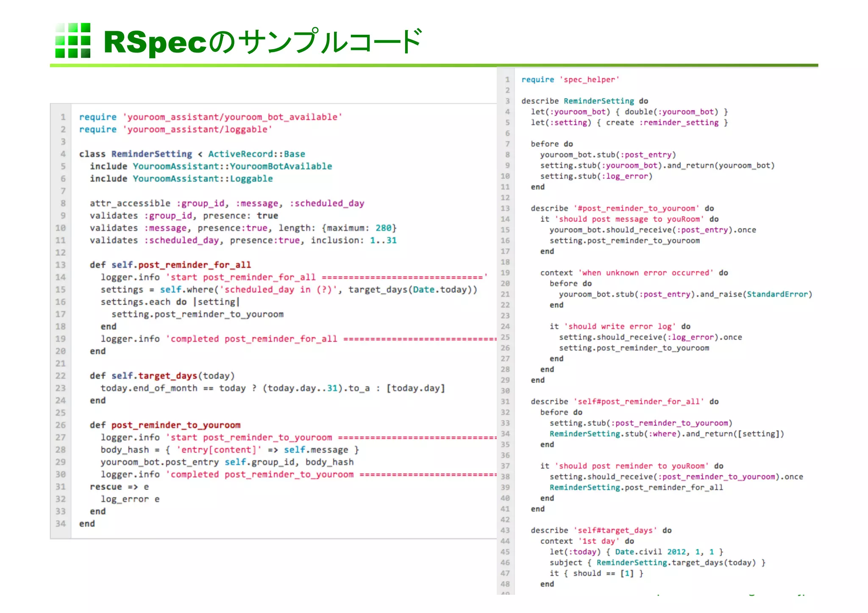This screenshot has width=868, height=613.
Task: Click "context 'when unknown error occurred' do" line
Action: coord(634,273)
